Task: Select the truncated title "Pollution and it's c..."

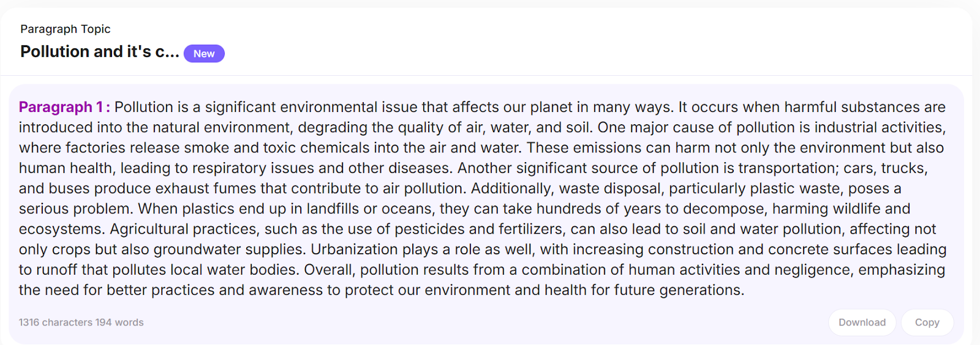Action: [100, 51]
